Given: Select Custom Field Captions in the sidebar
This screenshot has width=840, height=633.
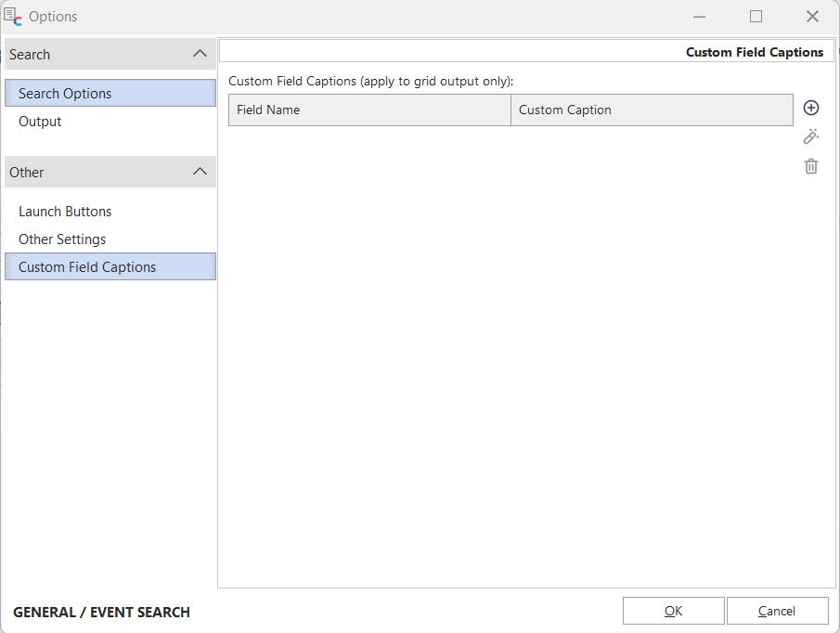Looking at the screenshot, I should (87, 267).
